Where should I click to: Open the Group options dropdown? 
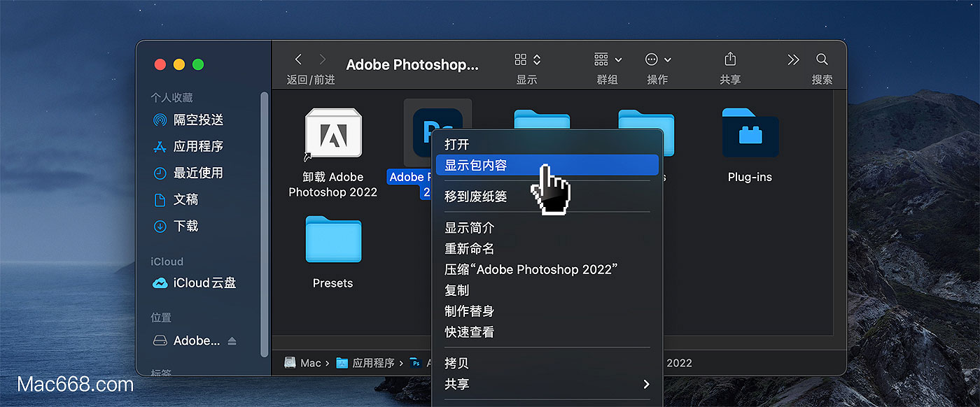click(x=608, y=59)
